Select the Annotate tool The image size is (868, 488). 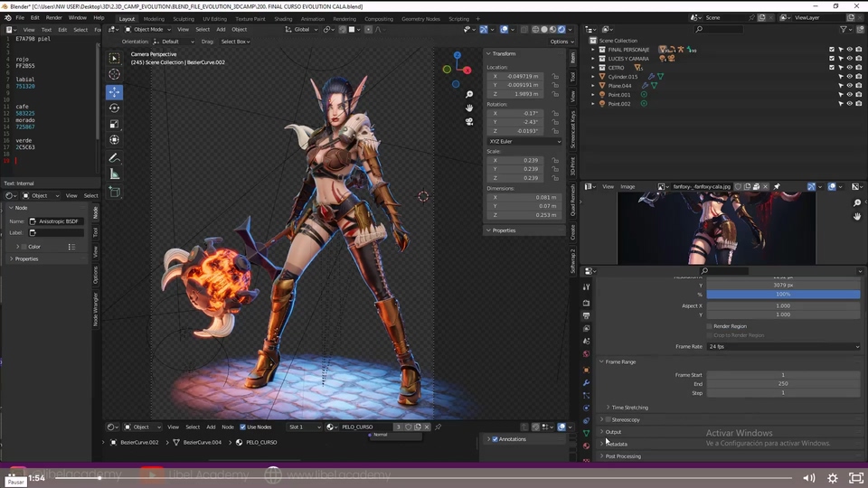[115, 157]
